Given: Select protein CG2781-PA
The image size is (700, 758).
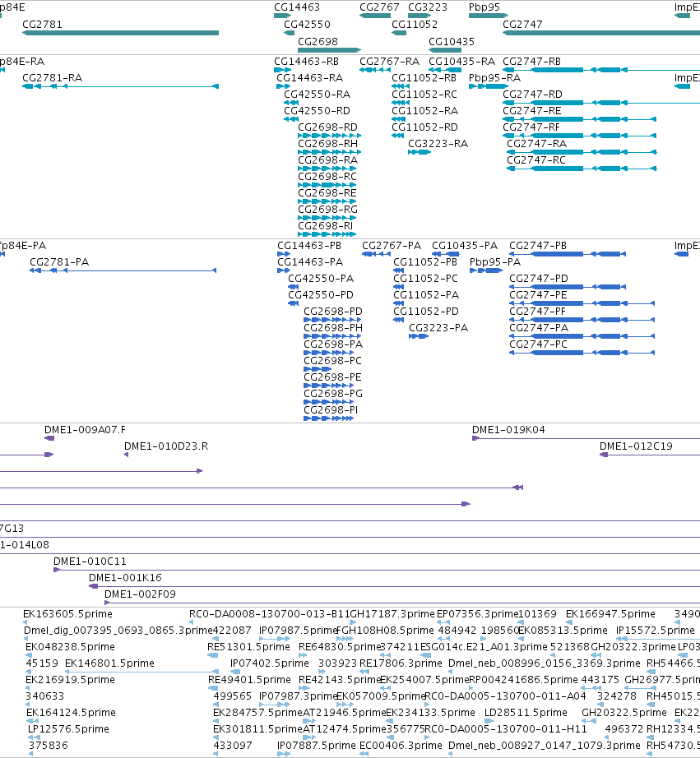Looking at the screenshot, I should click(59, 262).
